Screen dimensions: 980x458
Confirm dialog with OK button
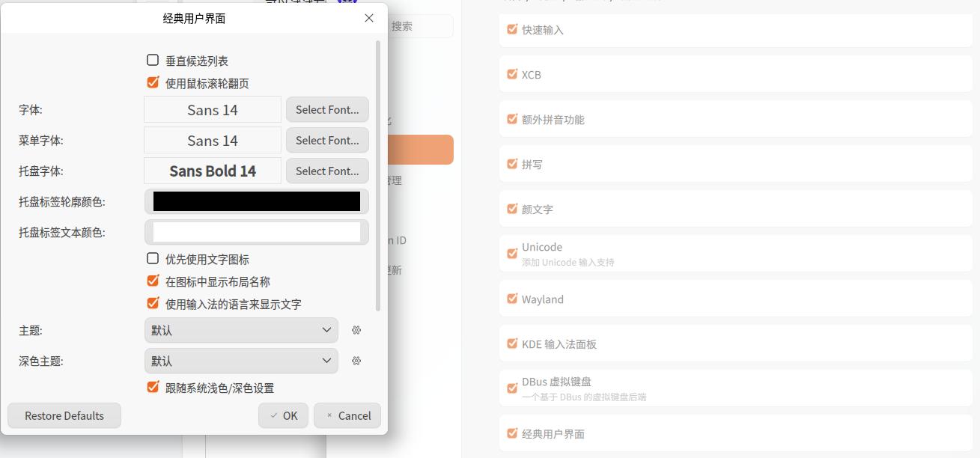pyautogui.click(x=283, y=415)
